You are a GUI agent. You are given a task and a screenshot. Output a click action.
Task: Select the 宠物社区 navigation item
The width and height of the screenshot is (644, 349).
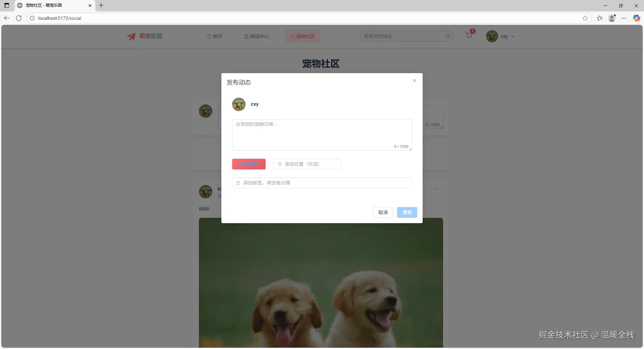[303, 36]
